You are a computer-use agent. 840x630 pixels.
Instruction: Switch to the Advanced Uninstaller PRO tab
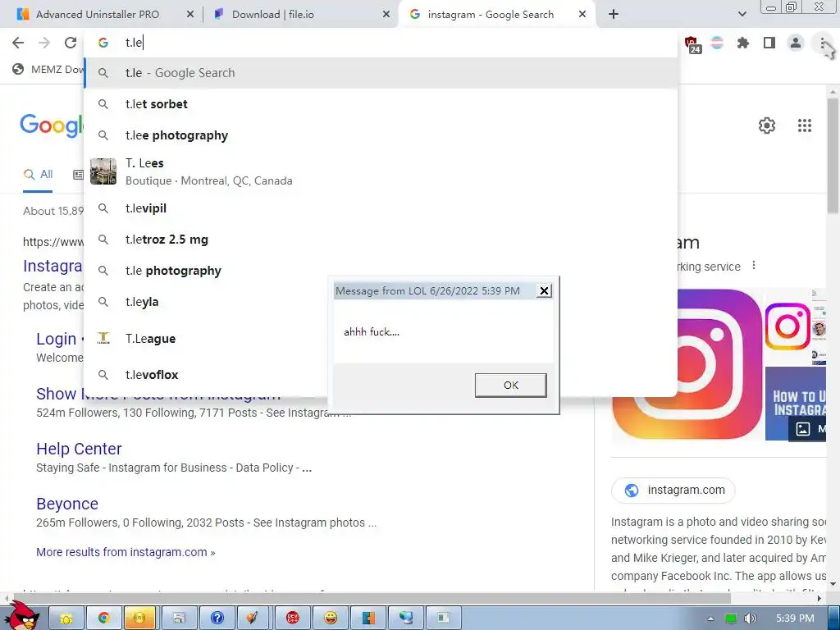97,15
